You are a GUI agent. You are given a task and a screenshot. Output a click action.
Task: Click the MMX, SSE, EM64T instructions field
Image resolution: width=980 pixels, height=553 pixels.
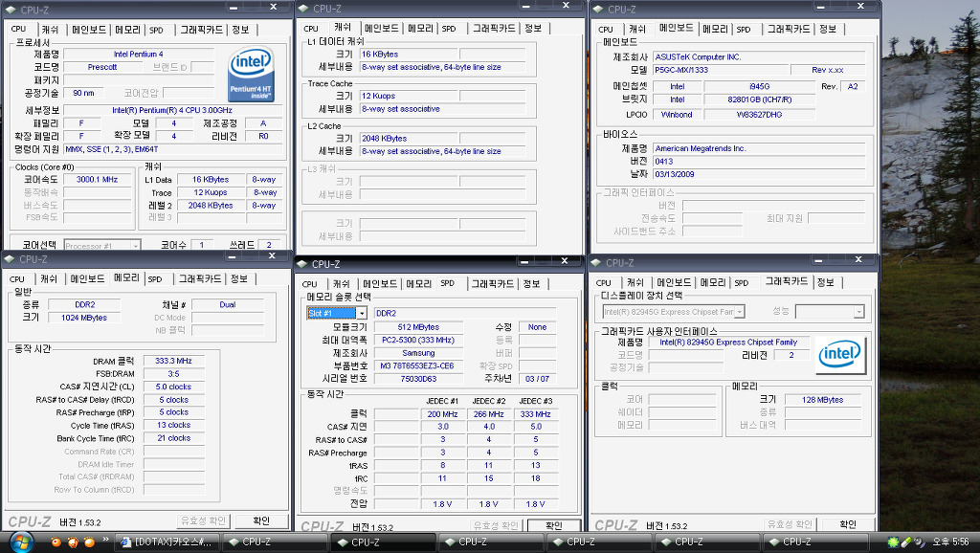pos(174,149)
